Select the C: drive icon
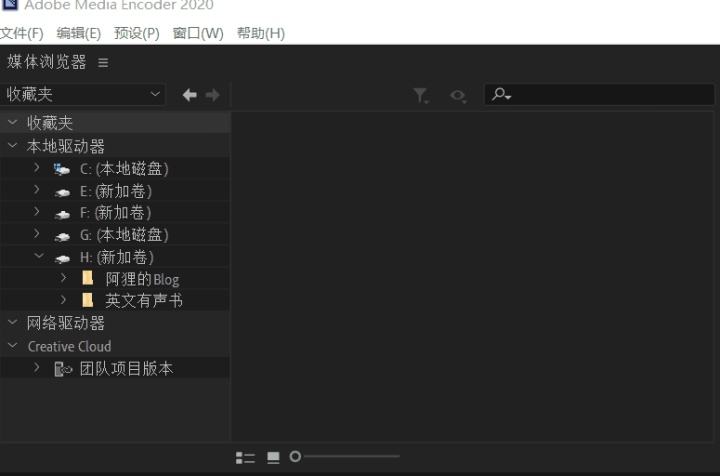Screen dimensions: 720x476 click(62, 169)
